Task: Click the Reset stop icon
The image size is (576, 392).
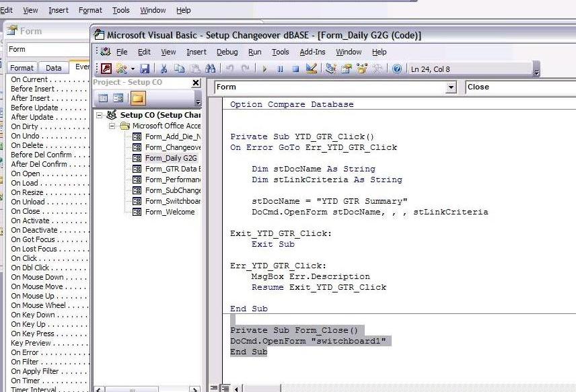Action: coord(295,69)
